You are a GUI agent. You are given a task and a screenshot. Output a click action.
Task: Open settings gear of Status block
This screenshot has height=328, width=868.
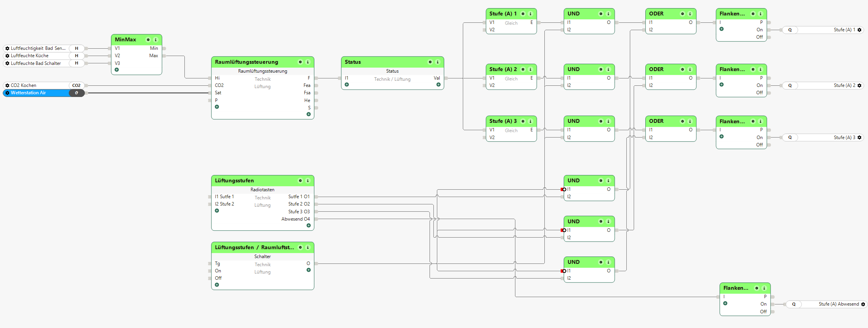pyautogui.click(x=430, y=62)
